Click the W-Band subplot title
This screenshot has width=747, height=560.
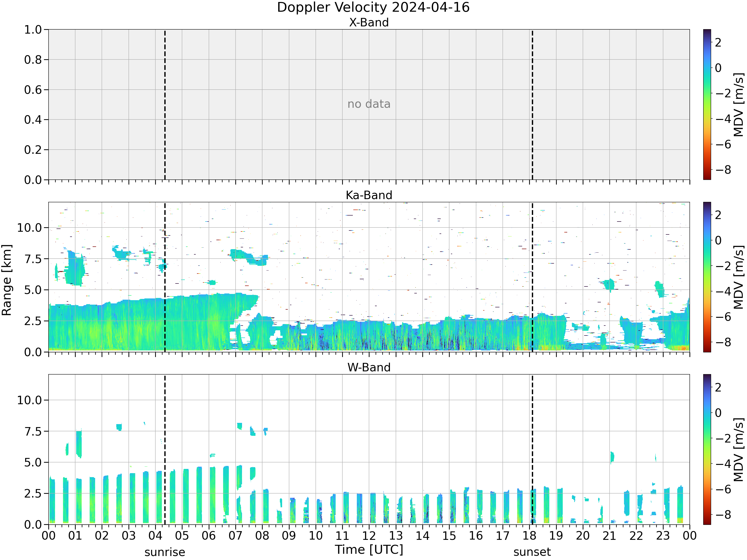369,367
